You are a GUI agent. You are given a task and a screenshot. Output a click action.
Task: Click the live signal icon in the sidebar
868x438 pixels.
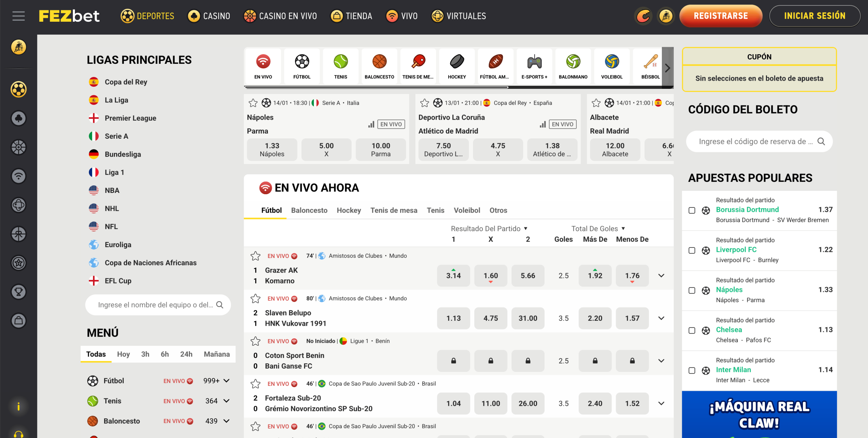pos(19,176)
